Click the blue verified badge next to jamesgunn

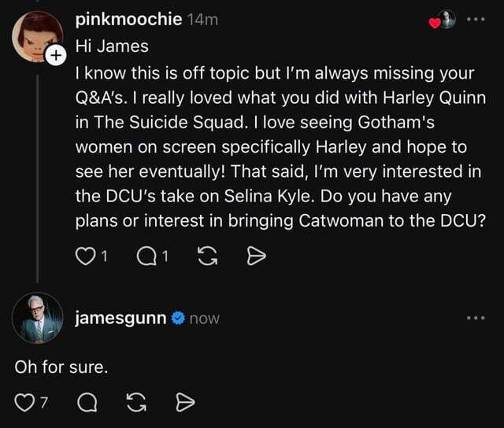coord(178,318)
